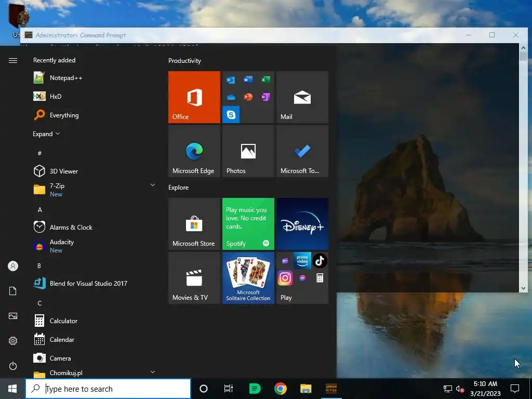Open user account menu in Start sidebar
The width and height of the screenshot is (532, 399).
pos(13,266)
